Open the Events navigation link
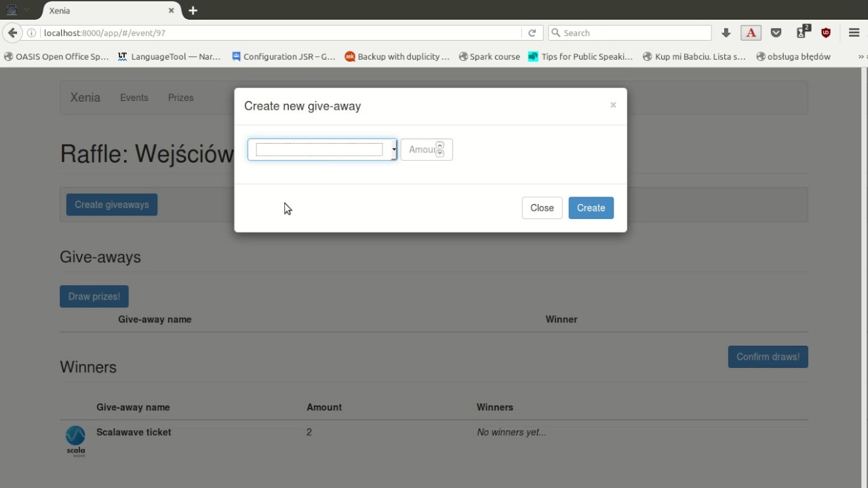Screen dimensions: 868x488 click(134, 98)
